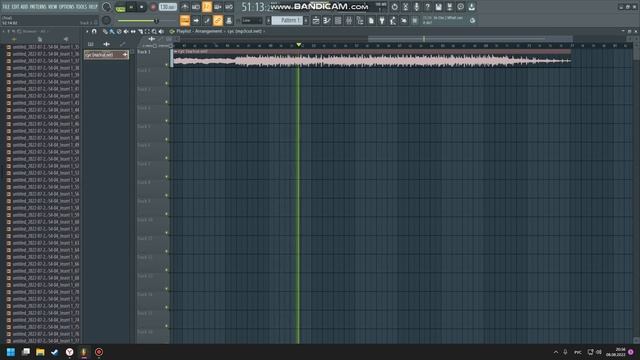Open the OPTIONS menu
Screen dimensions: 640x360
coord(67,7)
